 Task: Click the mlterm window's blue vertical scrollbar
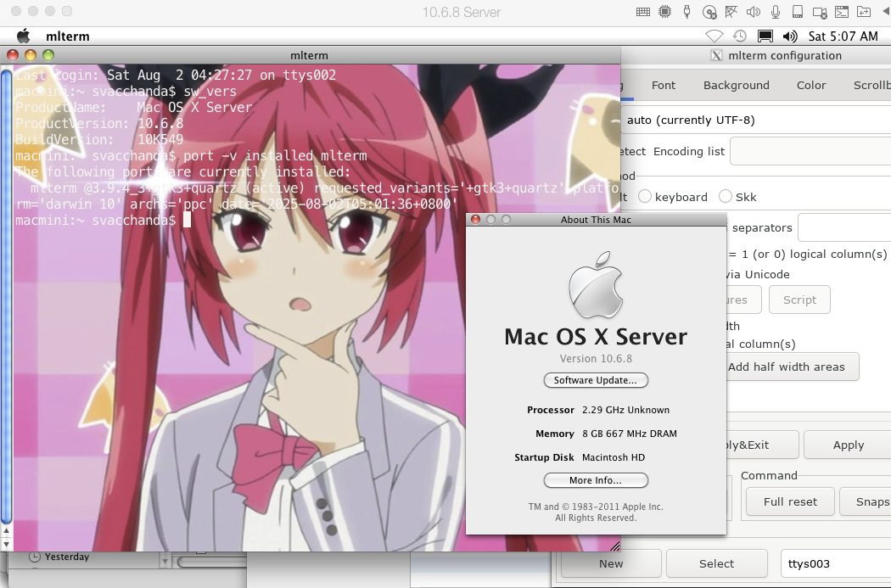6,295
